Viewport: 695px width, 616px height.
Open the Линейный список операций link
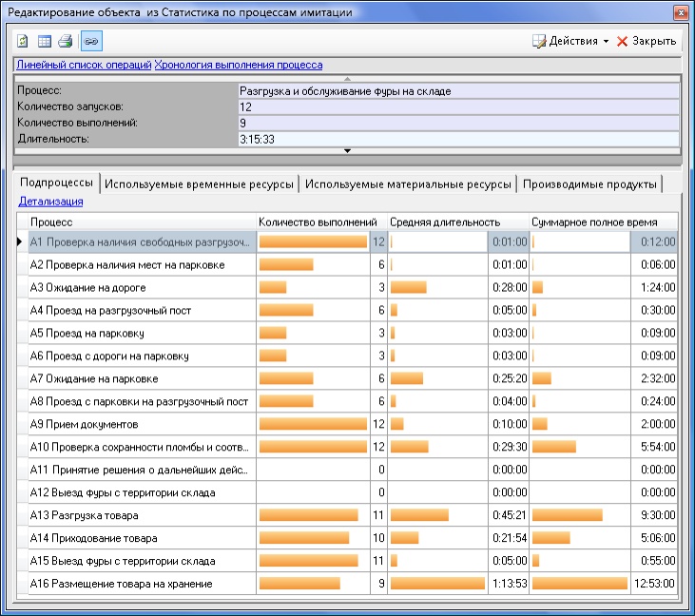point(84,65)
